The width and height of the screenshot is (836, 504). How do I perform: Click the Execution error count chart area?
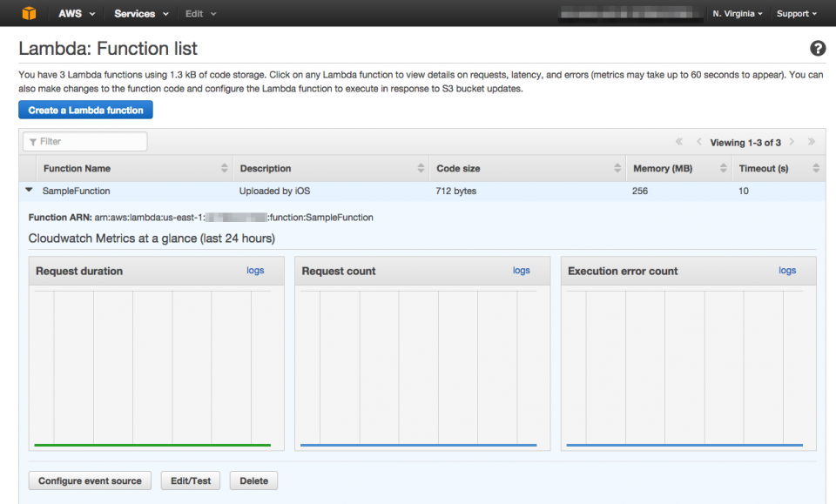click(684, 368)
